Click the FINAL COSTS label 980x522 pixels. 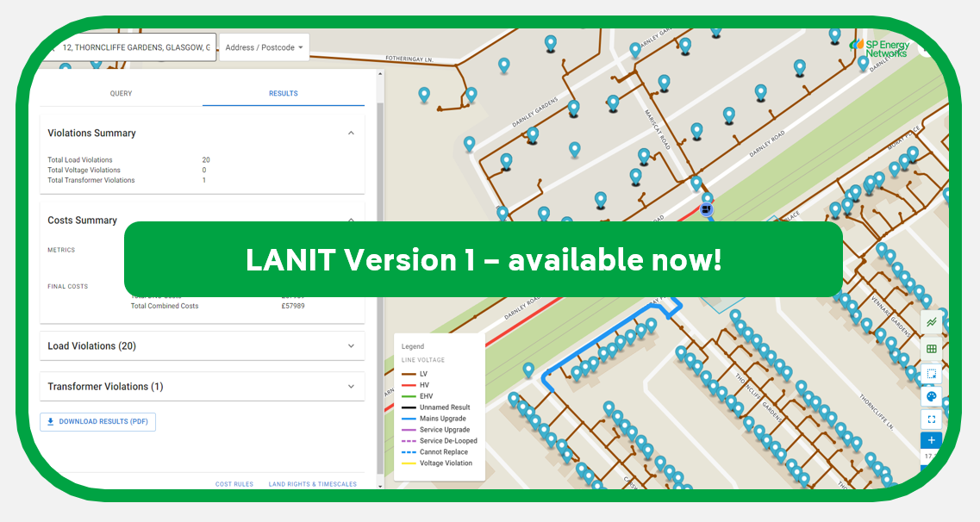[67, 287]
